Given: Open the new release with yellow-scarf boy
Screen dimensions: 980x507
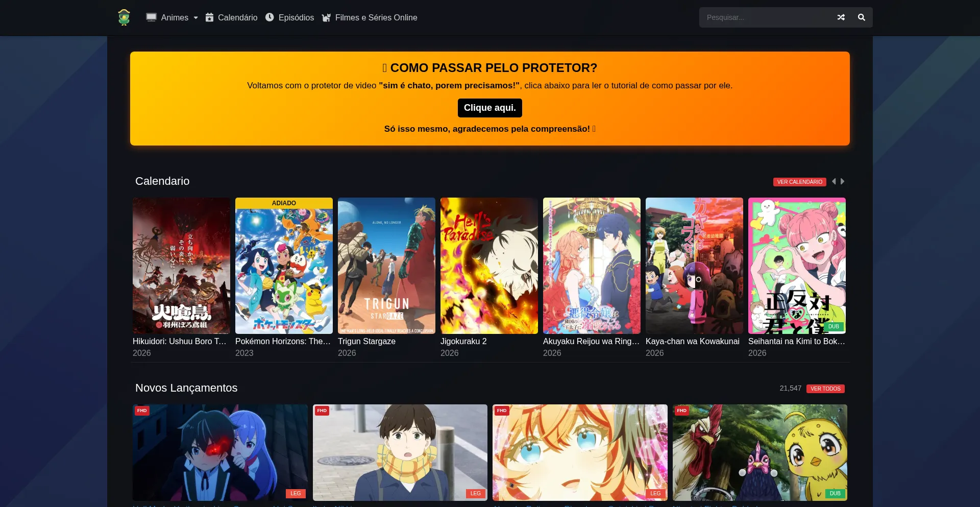Looking at the screenshot, I should click(x=400, y=453).
